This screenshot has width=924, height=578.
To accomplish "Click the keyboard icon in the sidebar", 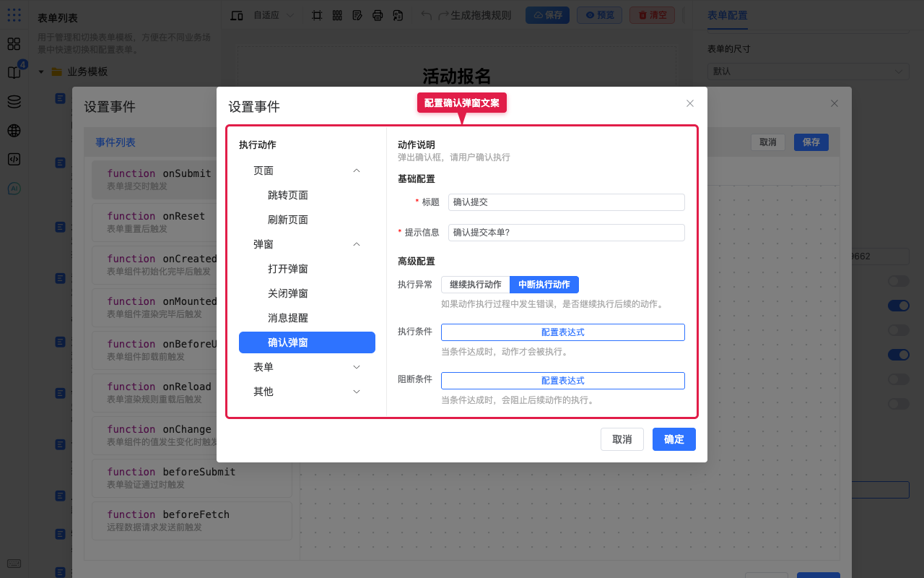I will click(14, 564).
